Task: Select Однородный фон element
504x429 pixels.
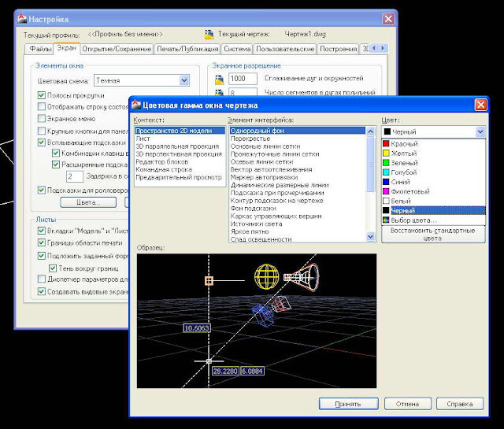Action: [x=298, y=131]
